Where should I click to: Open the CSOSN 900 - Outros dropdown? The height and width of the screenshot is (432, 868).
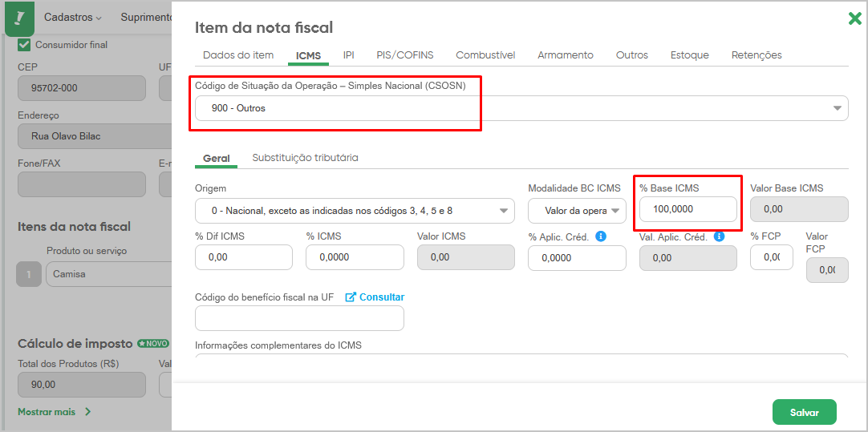click(521, 108)
